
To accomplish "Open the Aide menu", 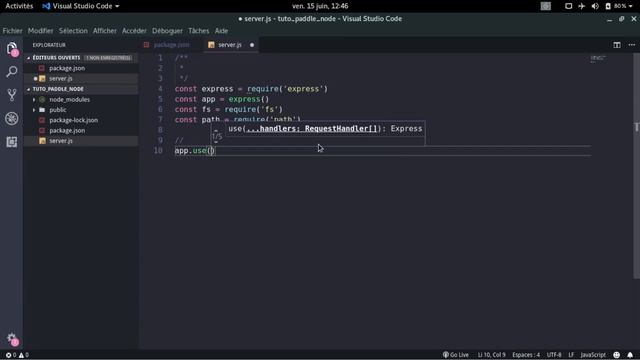I will coord(221,31).
